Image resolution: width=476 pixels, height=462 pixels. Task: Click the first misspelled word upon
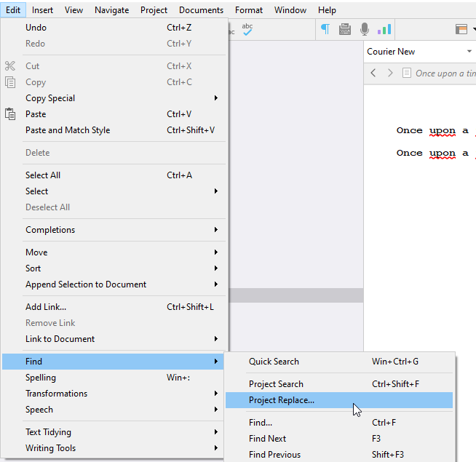point(443,131)
